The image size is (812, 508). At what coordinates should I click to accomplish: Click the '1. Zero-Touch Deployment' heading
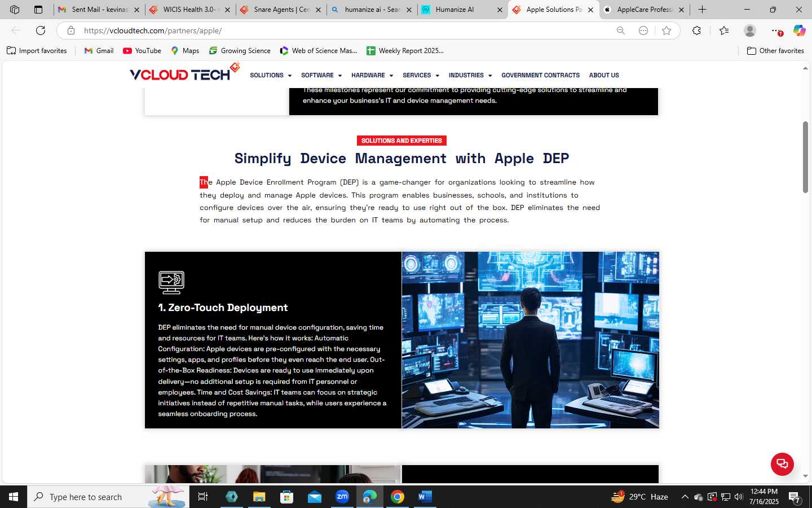pyautogui.click(x=223, y=308)
